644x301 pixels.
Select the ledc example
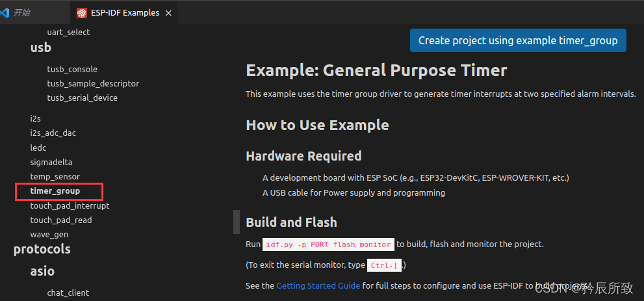(38, 148)
